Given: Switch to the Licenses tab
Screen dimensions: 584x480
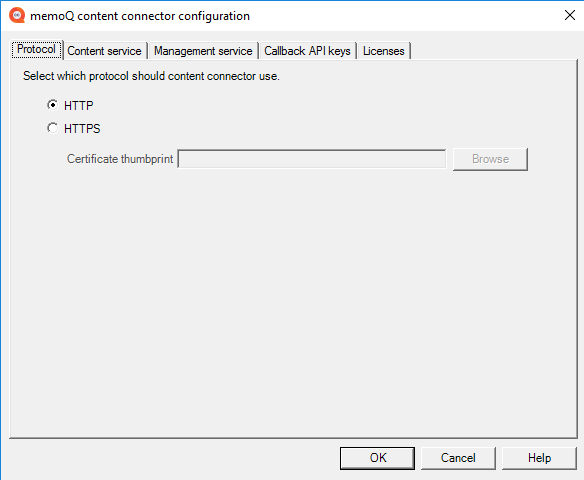Looking at the screenshot, I should pos(384,51).
